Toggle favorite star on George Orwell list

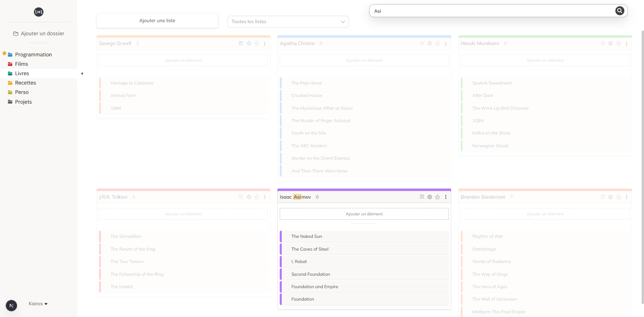click(257, 43)
